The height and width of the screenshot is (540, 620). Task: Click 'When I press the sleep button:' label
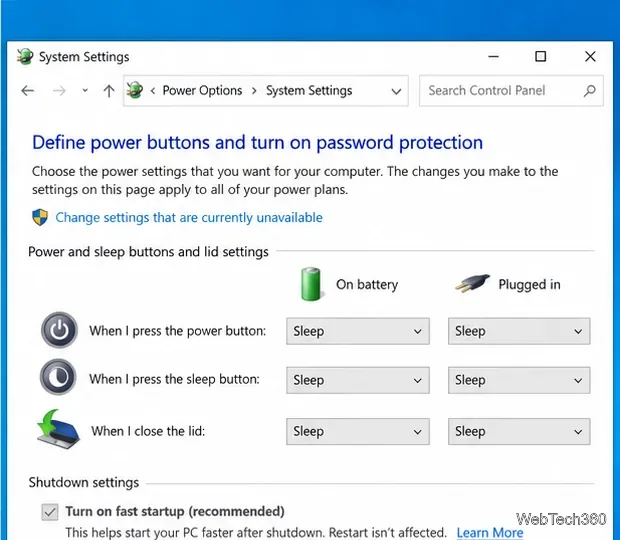tap(174, 380)
